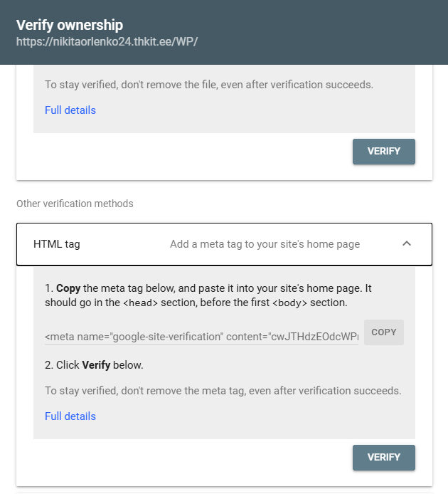Image resolution: width=448 pixels, height=494 pixels.
Task: Click the bold "Verify" word in step 2
Action: [96, 365]
